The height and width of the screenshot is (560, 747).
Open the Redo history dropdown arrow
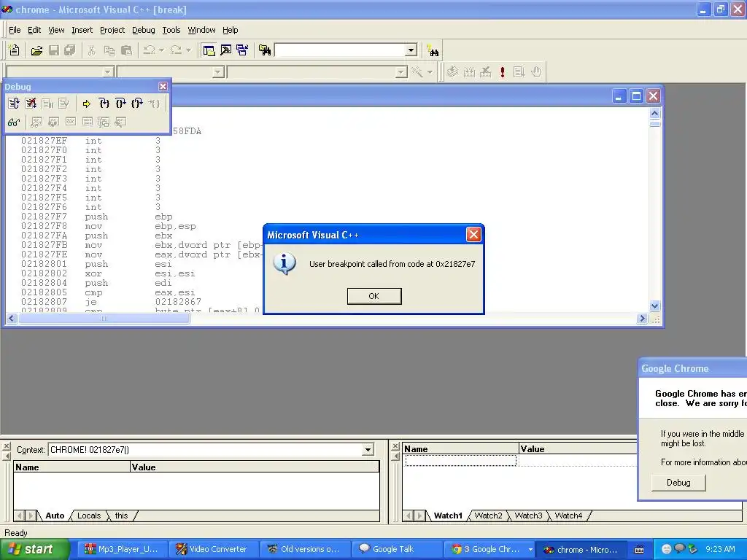[x=188, y=50]
